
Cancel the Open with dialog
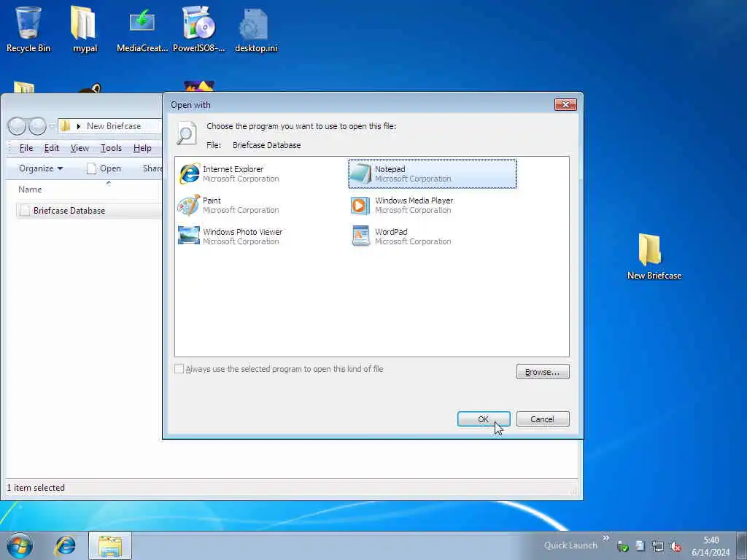click(x=543, y=419)
